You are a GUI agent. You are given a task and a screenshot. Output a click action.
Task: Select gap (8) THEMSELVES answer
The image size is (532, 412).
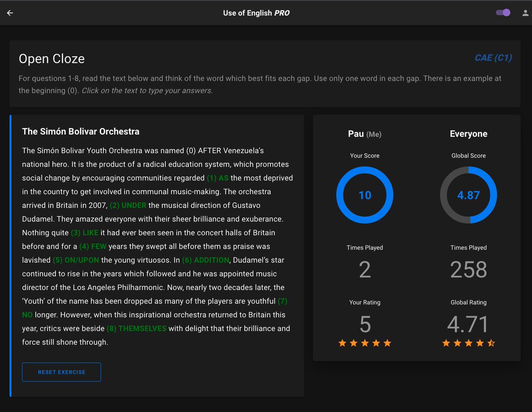point(137,329)
